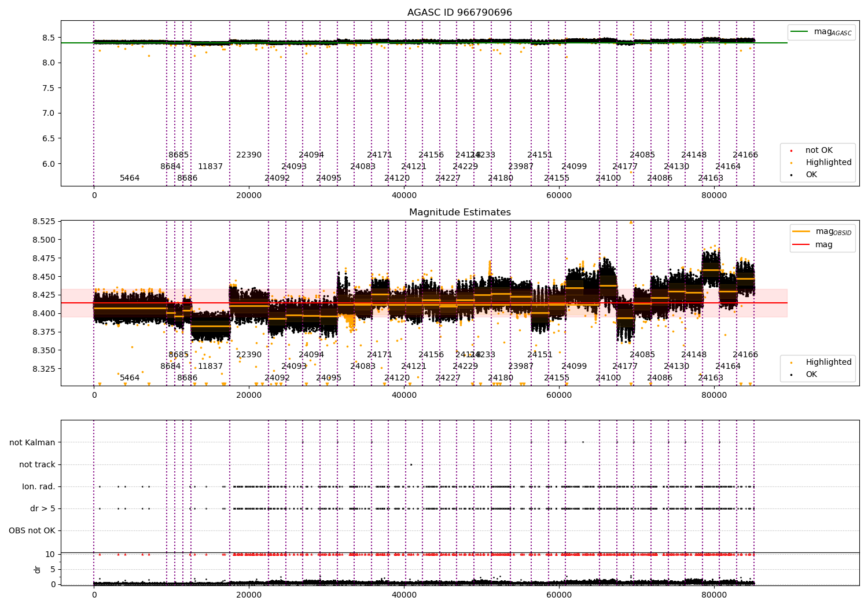
Task: Click OBSID label 24166 in top plot
Action: (x=745, y=155)
